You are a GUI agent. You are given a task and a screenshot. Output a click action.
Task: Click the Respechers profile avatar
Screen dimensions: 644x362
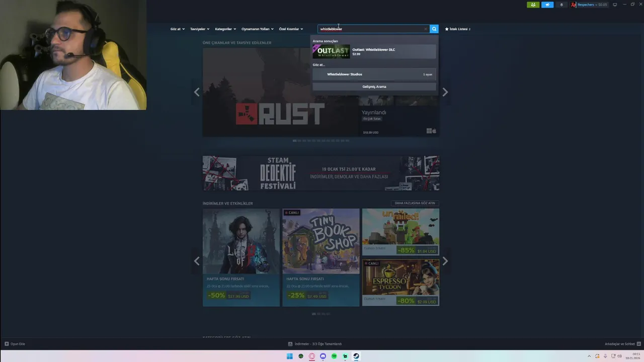pos(574,5)
